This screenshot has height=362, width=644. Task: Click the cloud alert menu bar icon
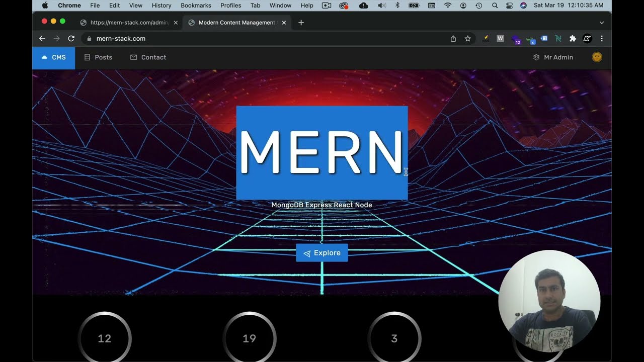click(363, 6)
